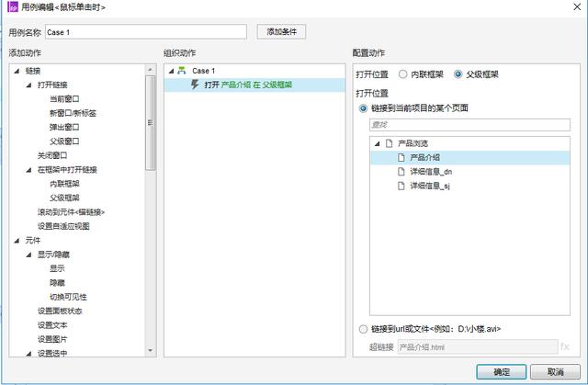588x385 pixels.
Task: Add the 弹出窗口 action
Action: [64, 128]
